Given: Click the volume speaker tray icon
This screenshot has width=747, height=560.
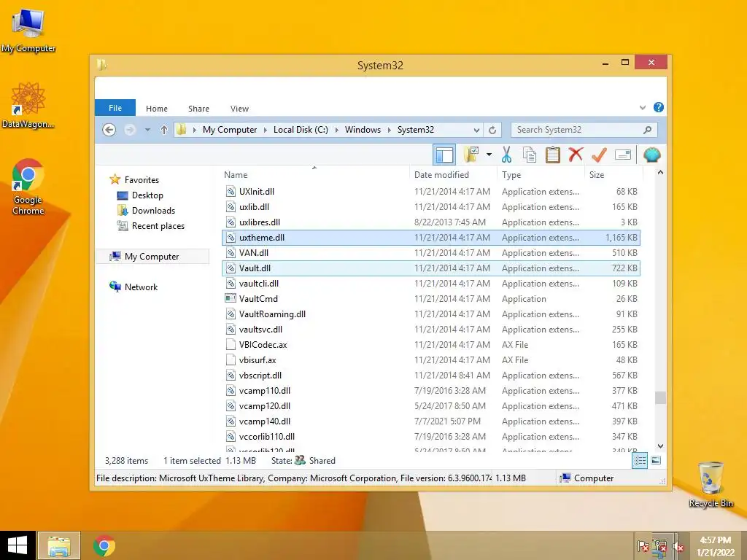Looking at the screenshot, I should (x=678, y=547).
